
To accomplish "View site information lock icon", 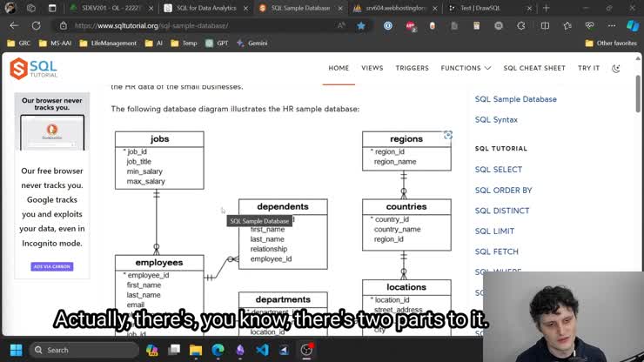I will click(64, 25).
